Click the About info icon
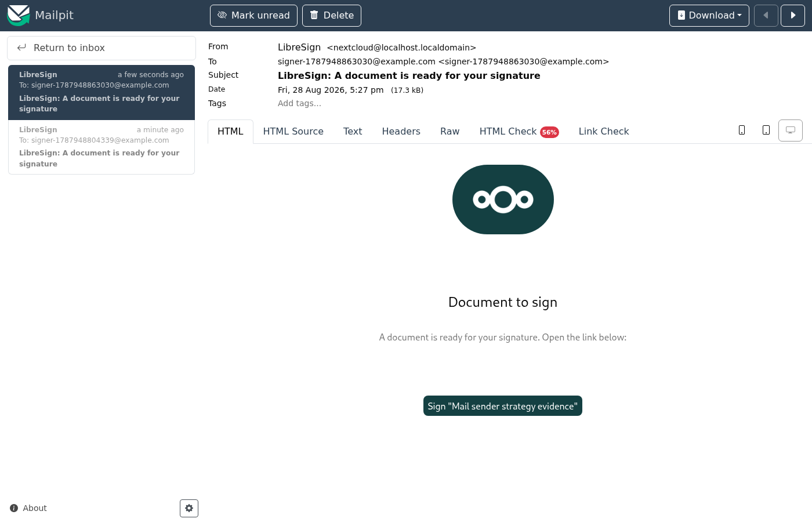Image resolution: width=812 pixels, height=522 pixels. tap(14, 508)
